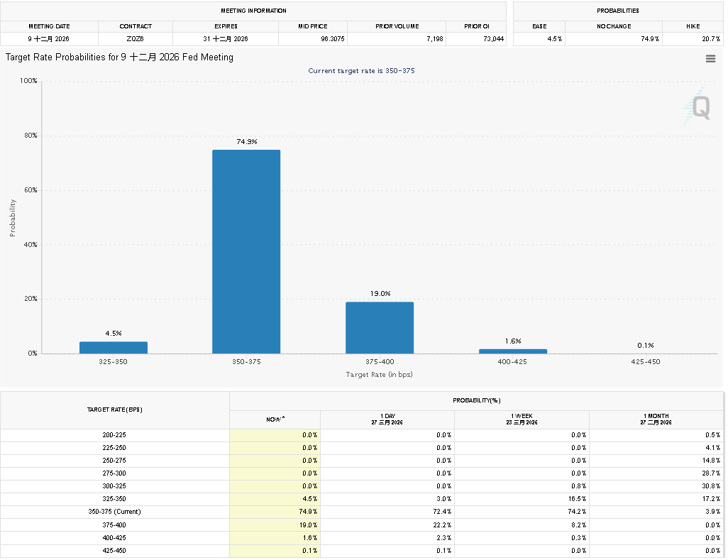Click the 'Current target rate is 350-375' subtitle
This screenshot has height=560, width=728.
(361, 71)
